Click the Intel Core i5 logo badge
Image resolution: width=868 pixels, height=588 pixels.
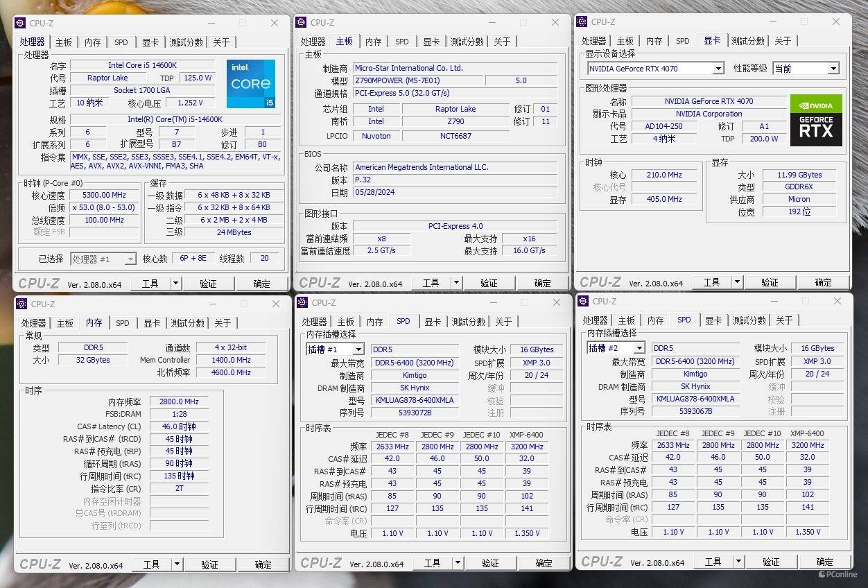tap(251, 84)
